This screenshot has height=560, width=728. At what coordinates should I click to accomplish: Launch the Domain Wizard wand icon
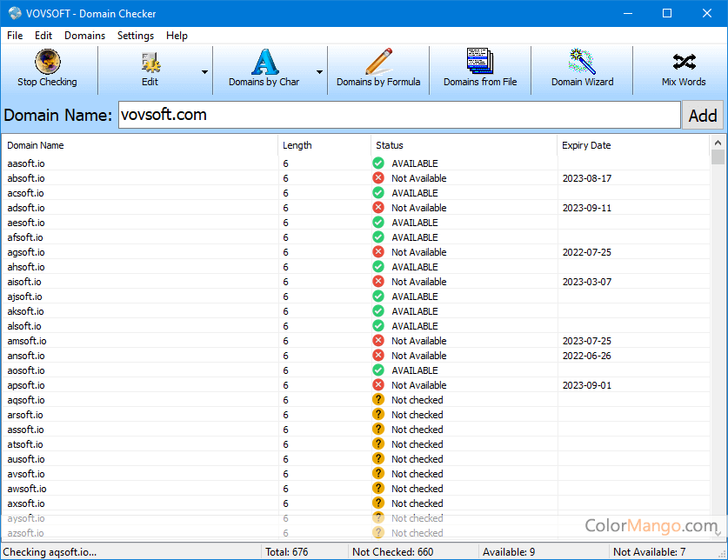582,61
